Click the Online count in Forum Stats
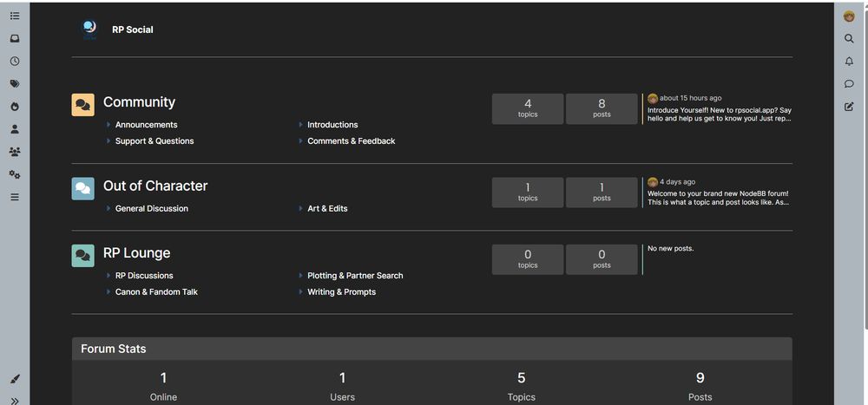This screenshot has width=868, height=405. (163, 378)
